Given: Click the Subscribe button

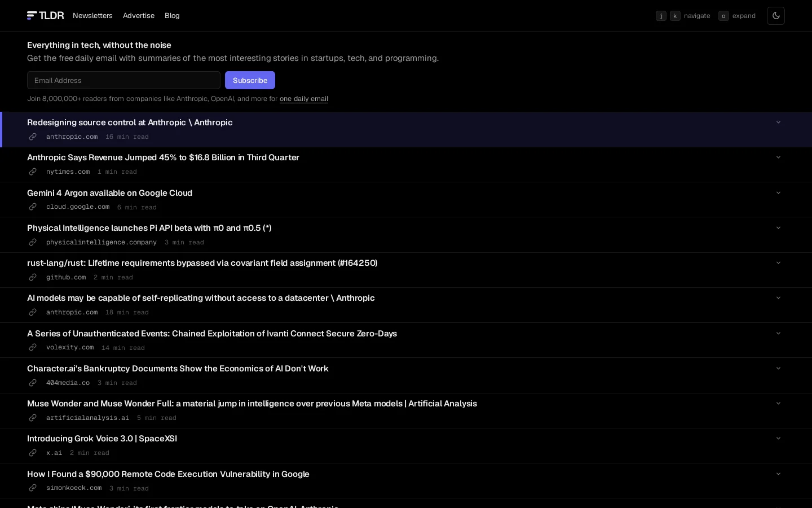Looking at the screenshot, I should (x=250, y=80).
